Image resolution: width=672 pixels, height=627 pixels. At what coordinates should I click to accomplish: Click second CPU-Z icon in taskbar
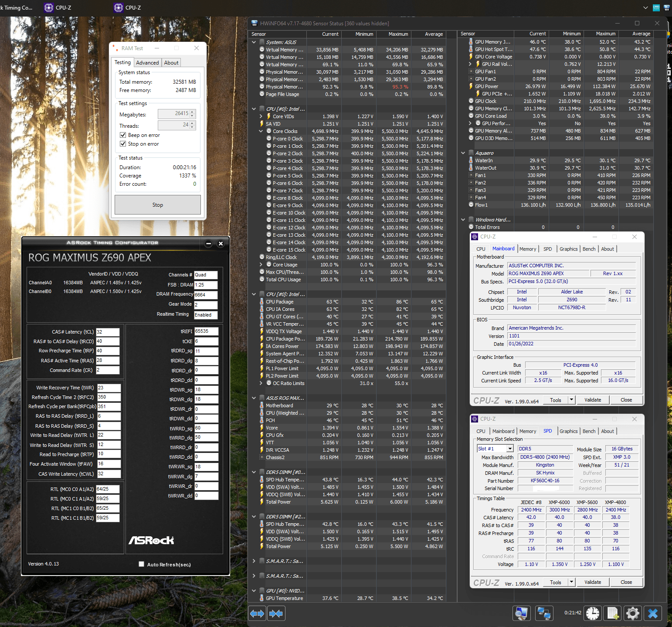pos(118,7)
